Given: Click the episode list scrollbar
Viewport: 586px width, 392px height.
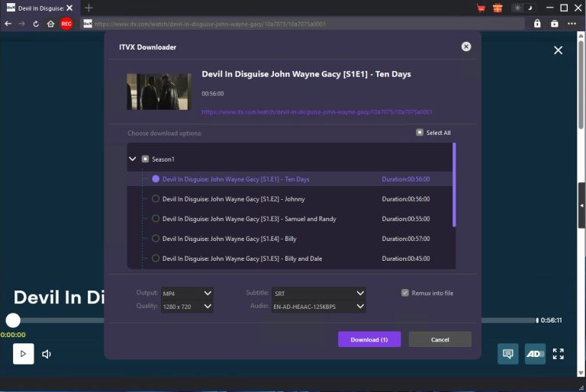Looking at the screenshot, I should click(x=454, y=185).
